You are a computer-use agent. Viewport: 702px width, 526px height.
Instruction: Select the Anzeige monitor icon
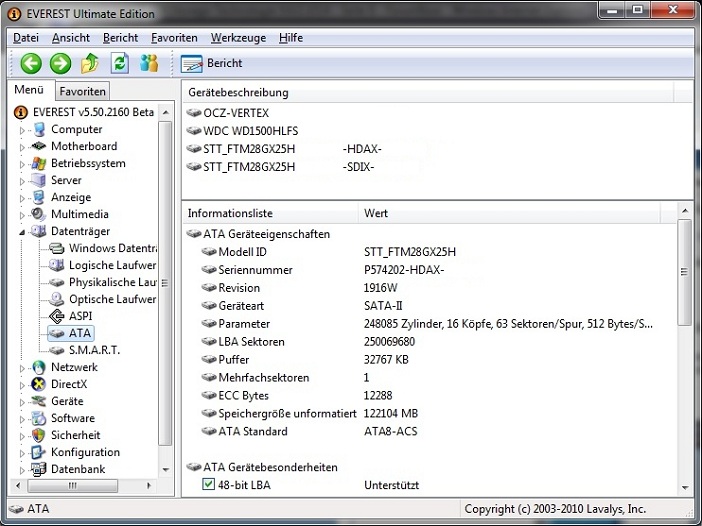click(39, 197)
